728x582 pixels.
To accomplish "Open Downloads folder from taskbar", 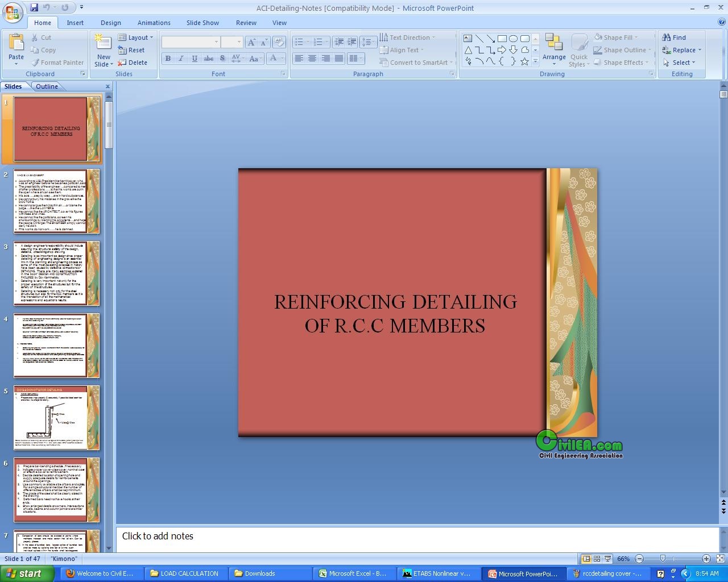I will tap(271, 573).
